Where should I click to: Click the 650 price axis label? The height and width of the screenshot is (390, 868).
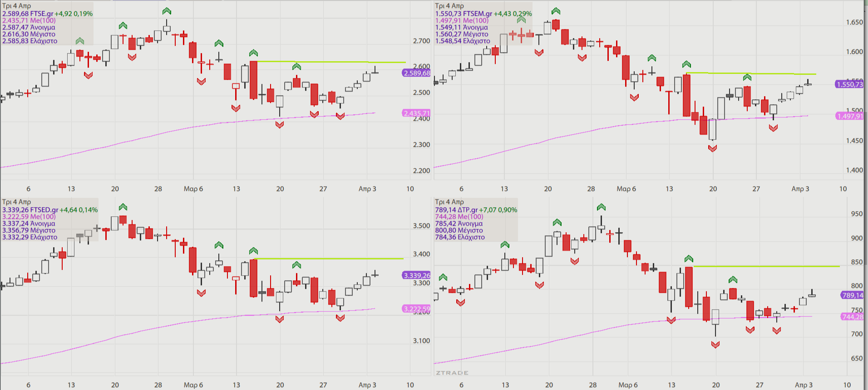coord(857,358)
